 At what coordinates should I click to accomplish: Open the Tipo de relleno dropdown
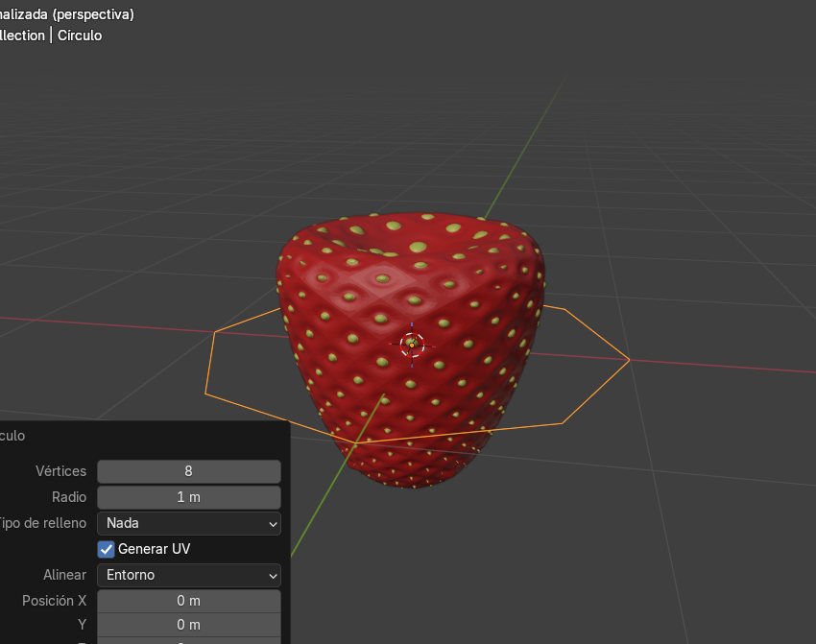(188, 523)
